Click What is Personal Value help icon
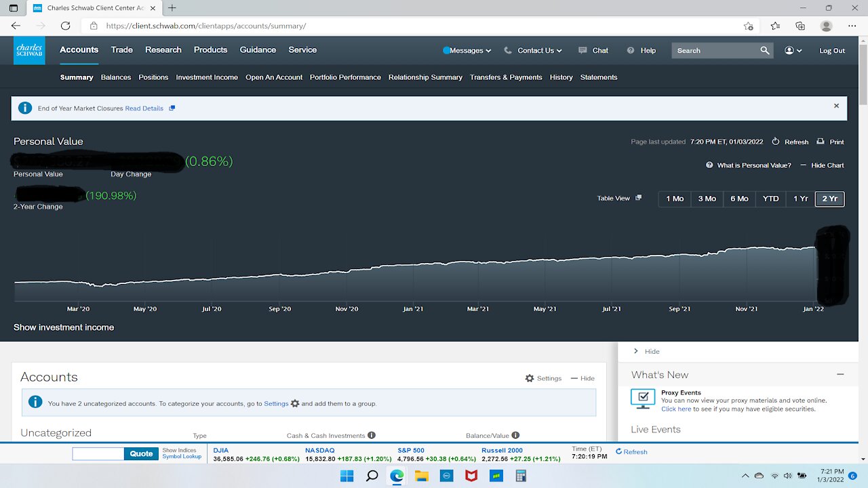Viewport: 868px width, 488px height. tap(709, 165)
